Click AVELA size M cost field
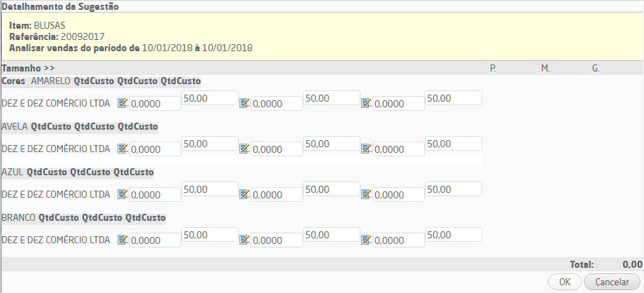This screenshot has width=644, height=293. tap(332, 144)
